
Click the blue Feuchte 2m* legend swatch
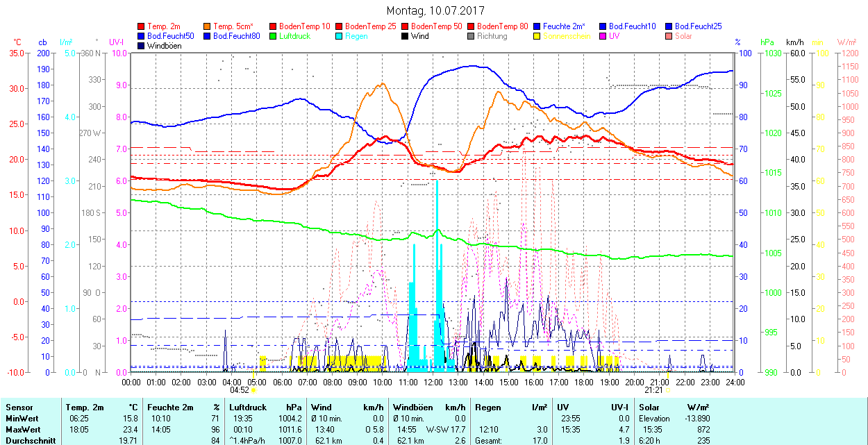tap(536, 26)
